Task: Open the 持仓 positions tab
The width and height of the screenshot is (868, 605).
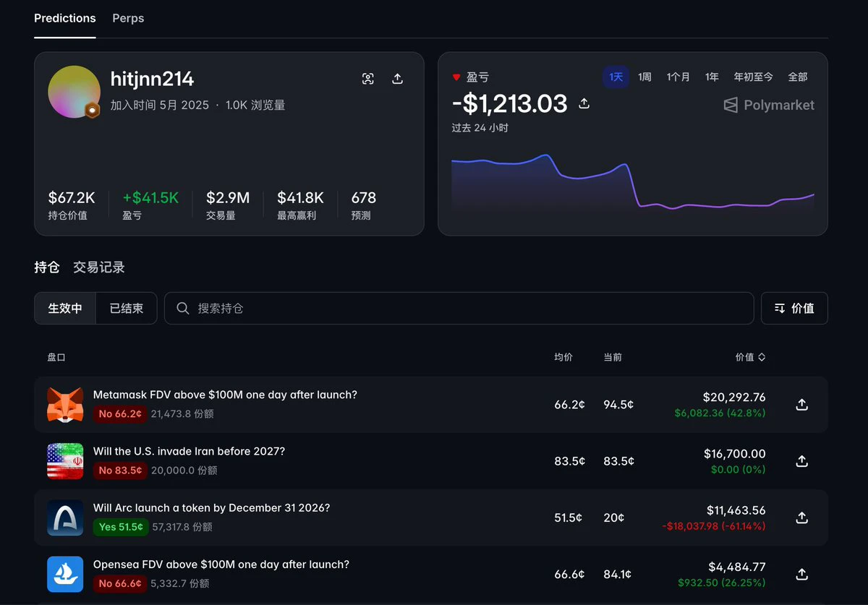Action: [x=47, y=267]
